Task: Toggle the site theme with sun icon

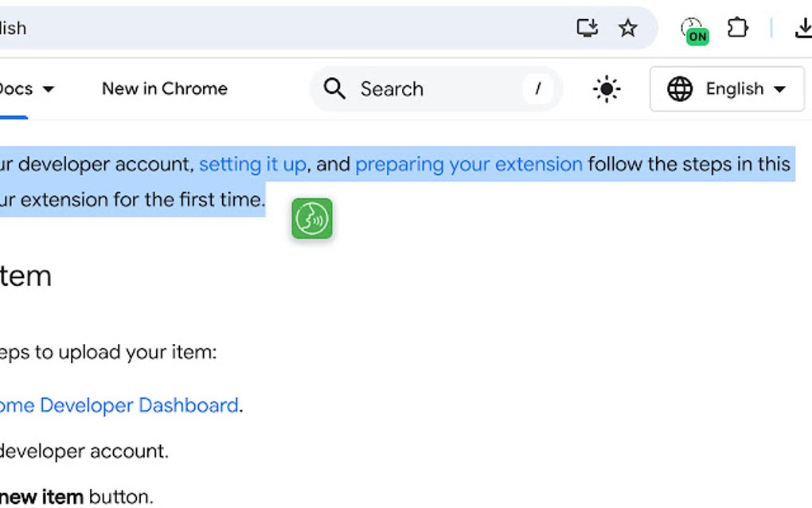Action: click(606, 88)
